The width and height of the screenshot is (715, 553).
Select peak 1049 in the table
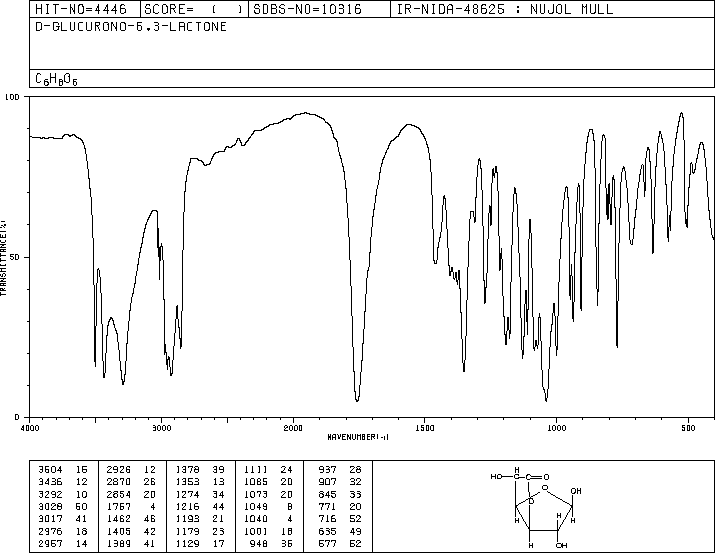pyautogui.click(x=256, y=506)
